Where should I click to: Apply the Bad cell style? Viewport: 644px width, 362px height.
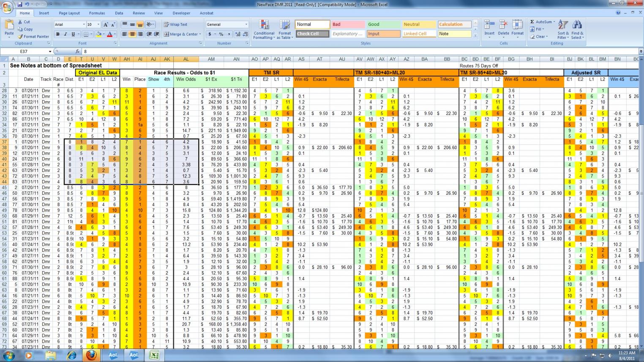coord(348,24)
